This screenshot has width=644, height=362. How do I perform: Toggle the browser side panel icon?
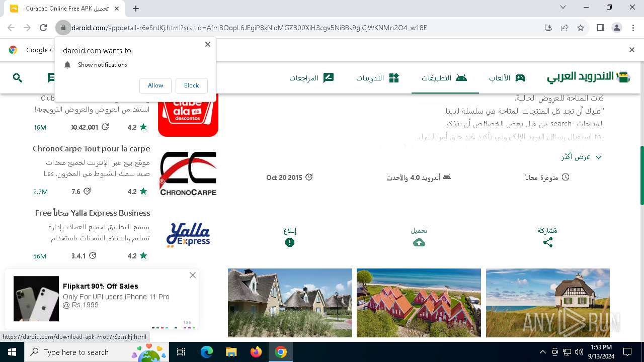point(601,28)
